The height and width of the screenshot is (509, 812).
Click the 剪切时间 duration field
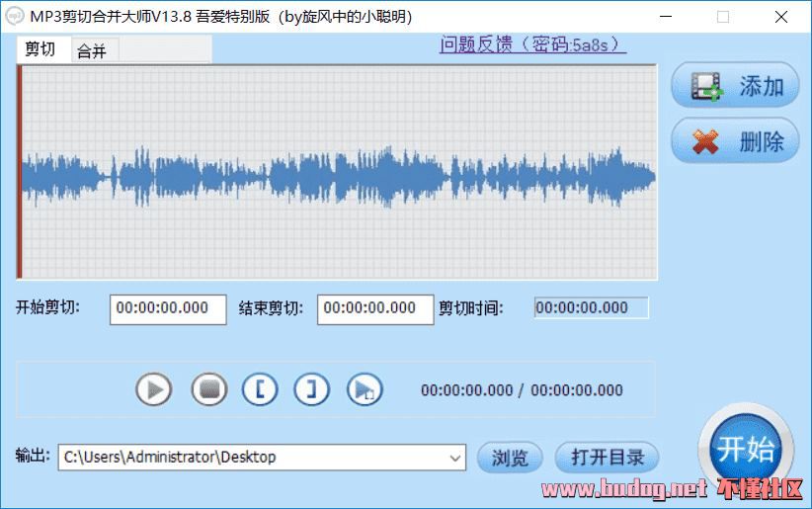point(591,307)
